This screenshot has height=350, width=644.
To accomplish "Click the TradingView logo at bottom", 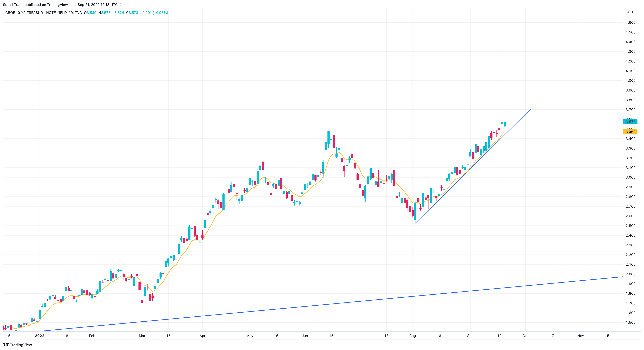I will [17, 345].
